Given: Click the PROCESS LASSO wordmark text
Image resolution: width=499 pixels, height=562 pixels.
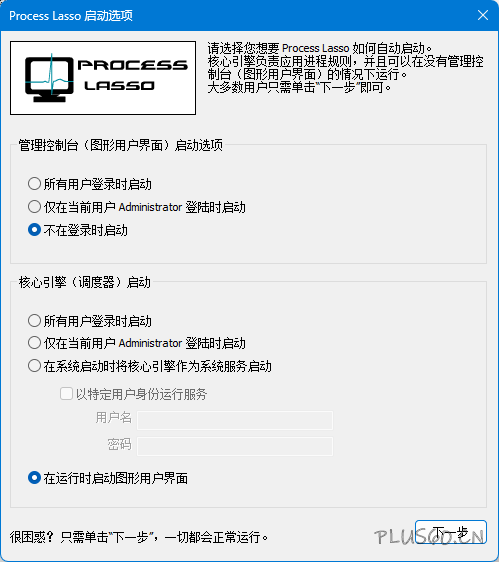Looking at the screenshot, I should 133,75.
